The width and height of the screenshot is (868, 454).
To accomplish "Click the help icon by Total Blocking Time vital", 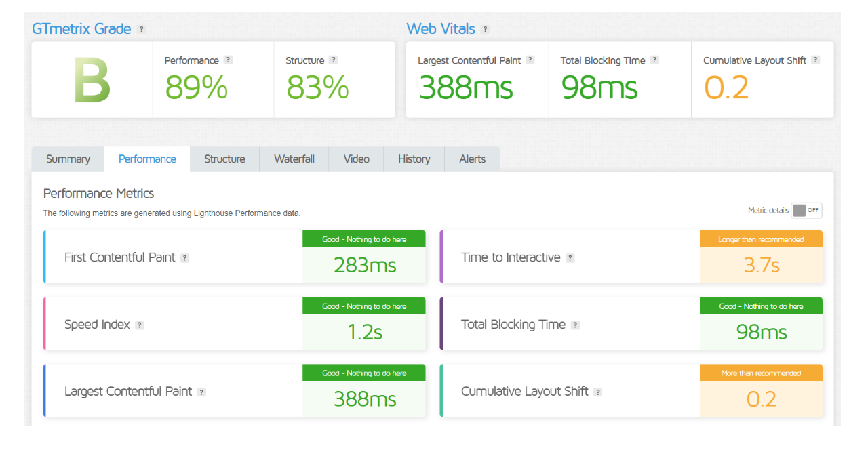I will click(654, 60).
